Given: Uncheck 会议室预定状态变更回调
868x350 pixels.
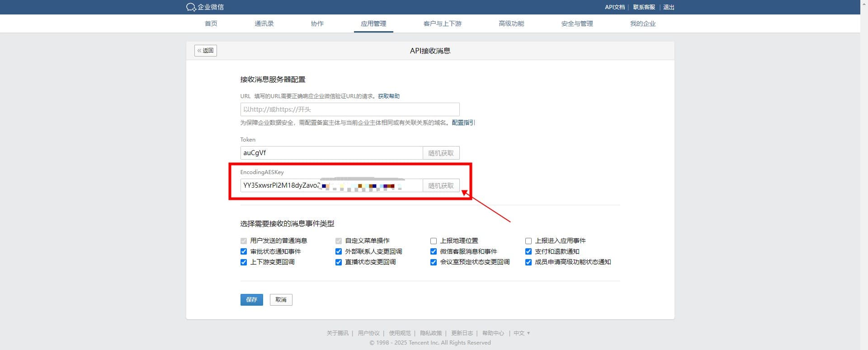Looking at the screenshot, I should point(434,262).
